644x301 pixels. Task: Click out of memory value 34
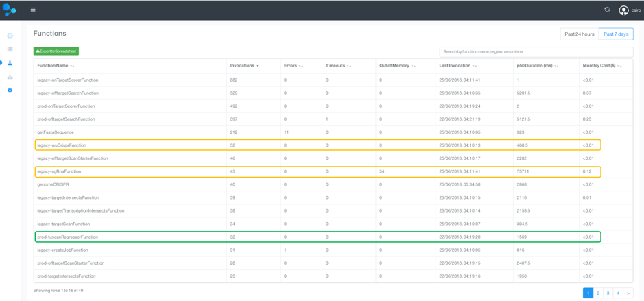click(382, 171)
